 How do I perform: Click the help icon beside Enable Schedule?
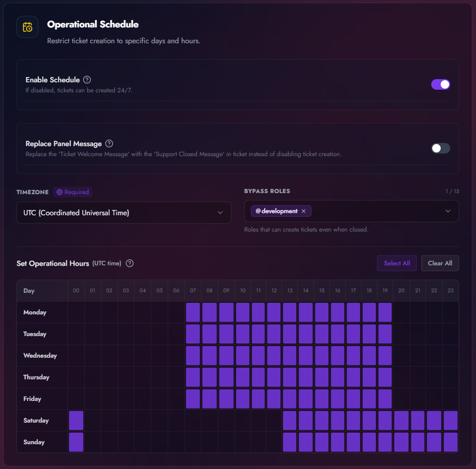click(86, 79)
